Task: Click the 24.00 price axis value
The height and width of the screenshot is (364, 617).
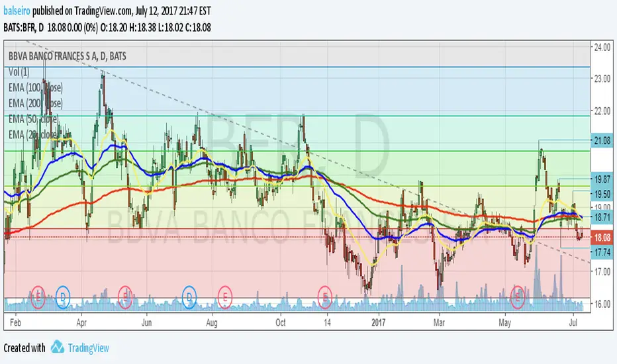Action: (602, 47)
